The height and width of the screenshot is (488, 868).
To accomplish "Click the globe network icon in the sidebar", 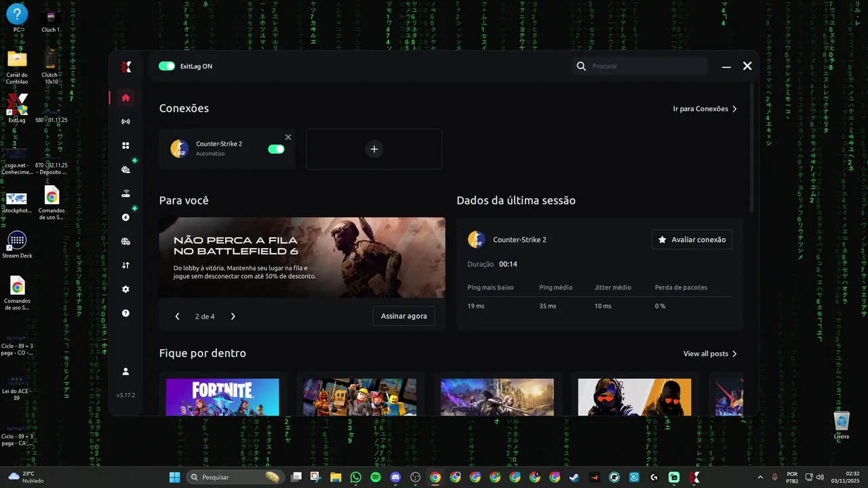I will 125,241.
